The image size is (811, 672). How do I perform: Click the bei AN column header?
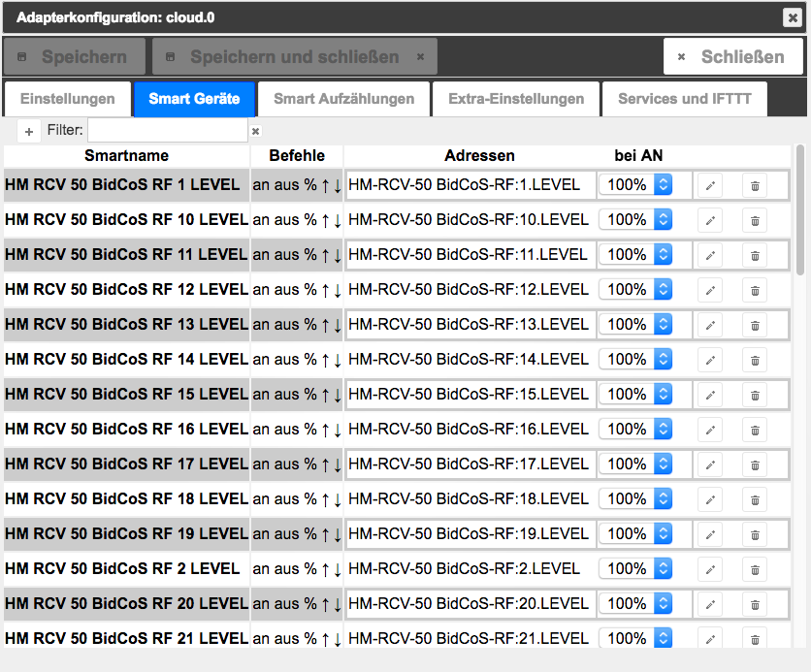(638, 155)
